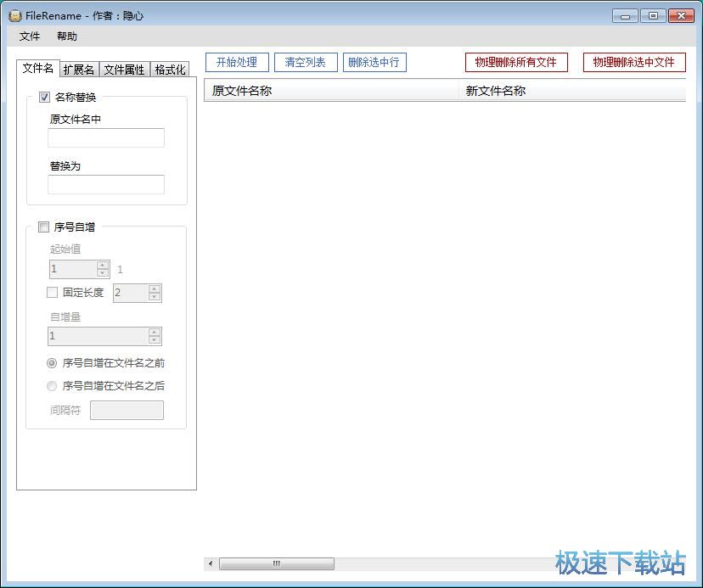Decrease the 起始值 spinner value
The image size is (703, 588).
pyautogui.click(x=103, y=273)
